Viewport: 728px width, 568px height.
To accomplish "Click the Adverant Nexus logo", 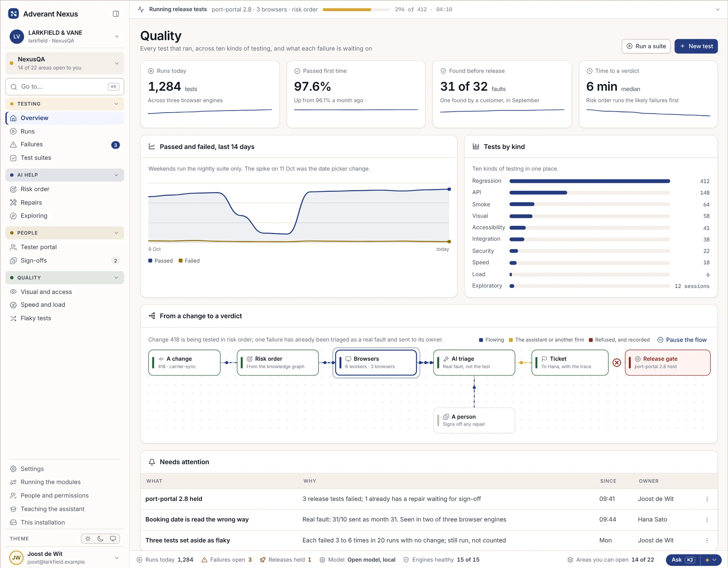I will pyautogui.click(x=13, y=14).
